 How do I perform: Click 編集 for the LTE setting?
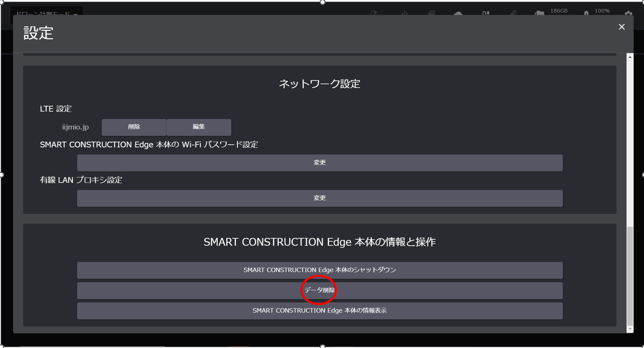click(x=199, y=127)
